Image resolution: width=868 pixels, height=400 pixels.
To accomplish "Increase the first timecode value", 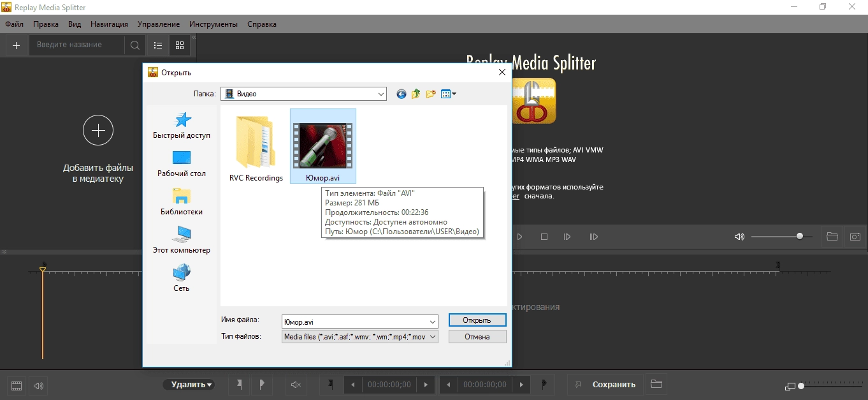I will 426,385.
